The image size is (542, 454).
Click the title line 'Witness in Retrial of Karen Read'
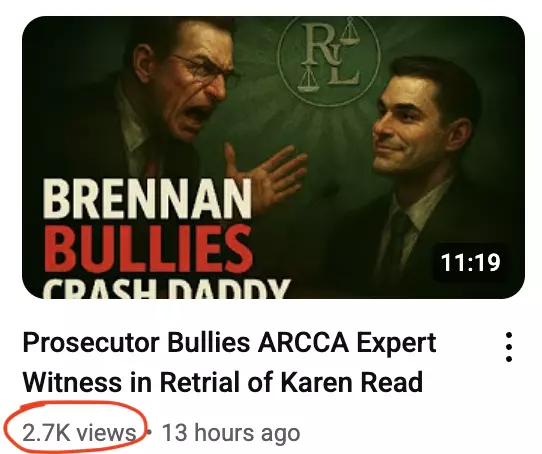223,381
